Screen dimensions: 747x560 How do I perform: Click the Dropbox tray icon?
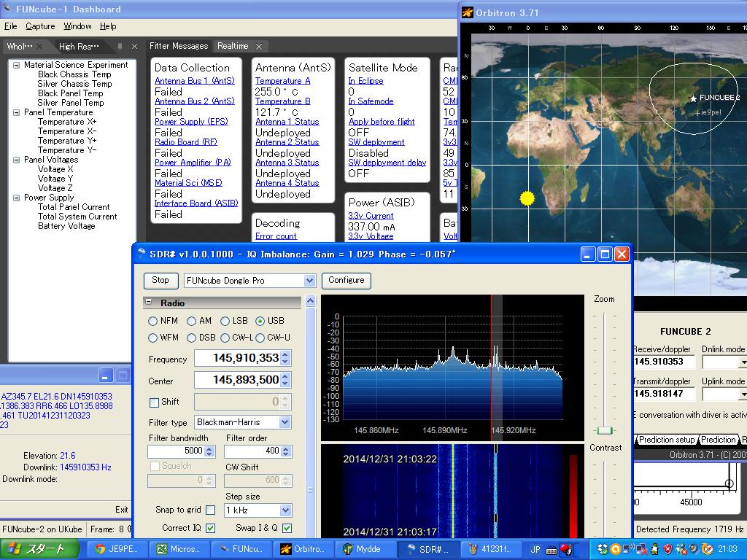(x=603, y=550)
